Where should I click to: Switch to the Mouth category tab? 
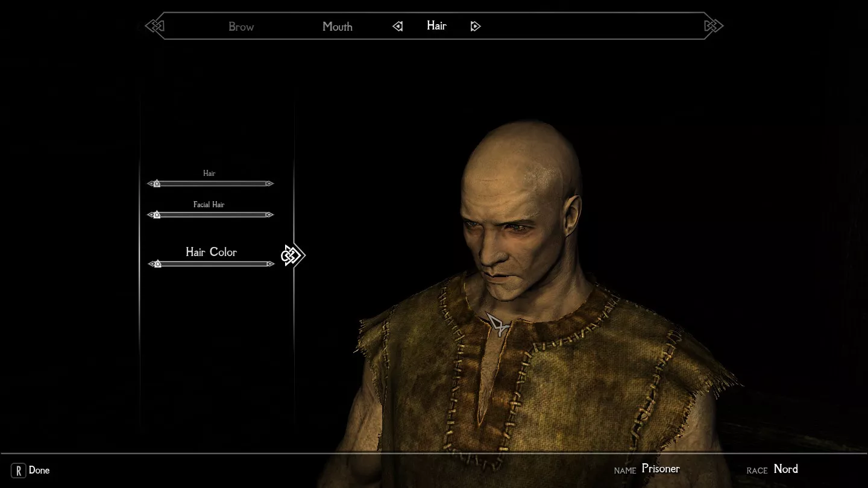point(337,27)
